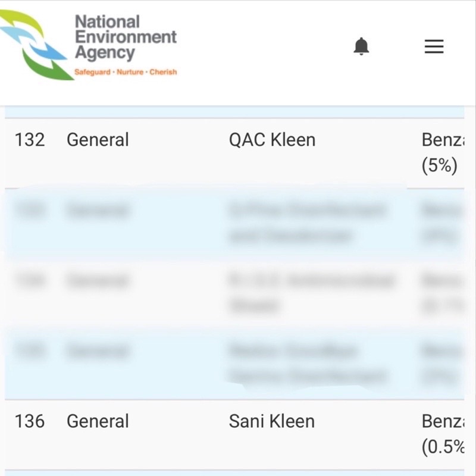
Task: Open the notifications bell
Action: click(361, 46)
